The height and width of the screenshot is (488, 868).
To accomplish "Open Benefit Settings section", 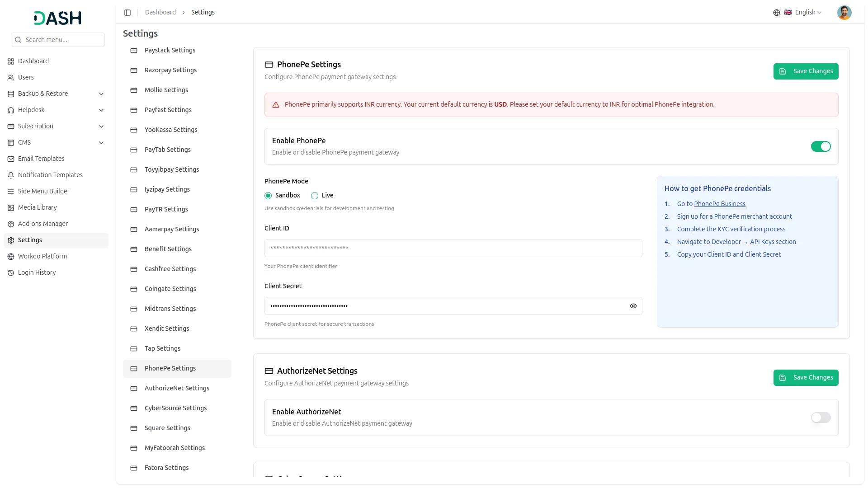I will (177, 249).
